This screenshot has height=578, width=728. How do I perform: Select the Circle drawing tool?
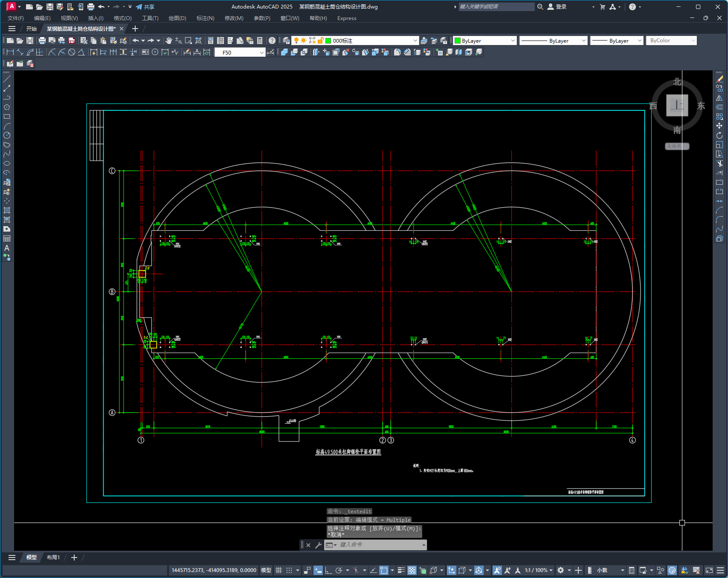pos(7,136)
